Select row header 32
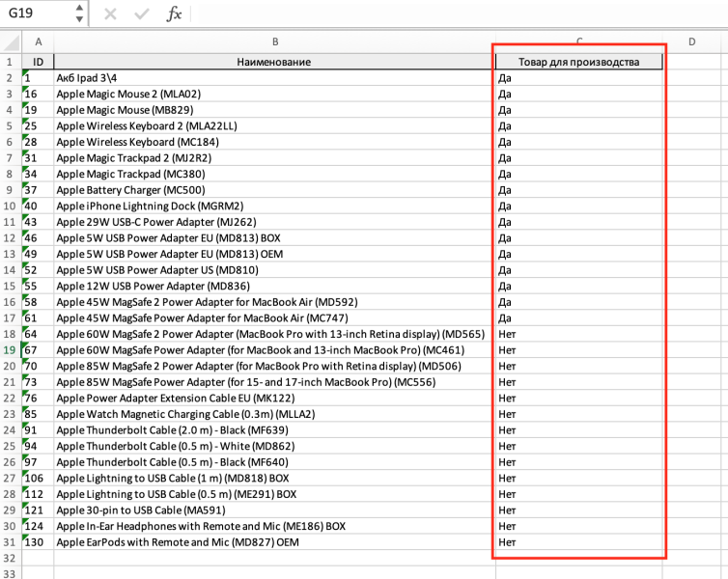This screenshot has width=728, height=579. click(x=11, y=558)
